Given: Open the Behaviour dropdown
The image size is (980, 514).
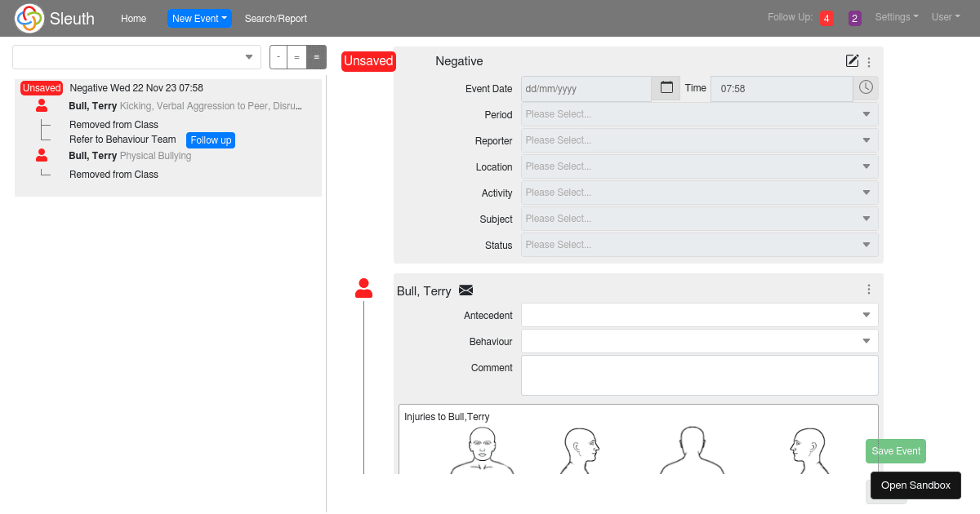Looking at the screenshot, I should pos(699,341).
